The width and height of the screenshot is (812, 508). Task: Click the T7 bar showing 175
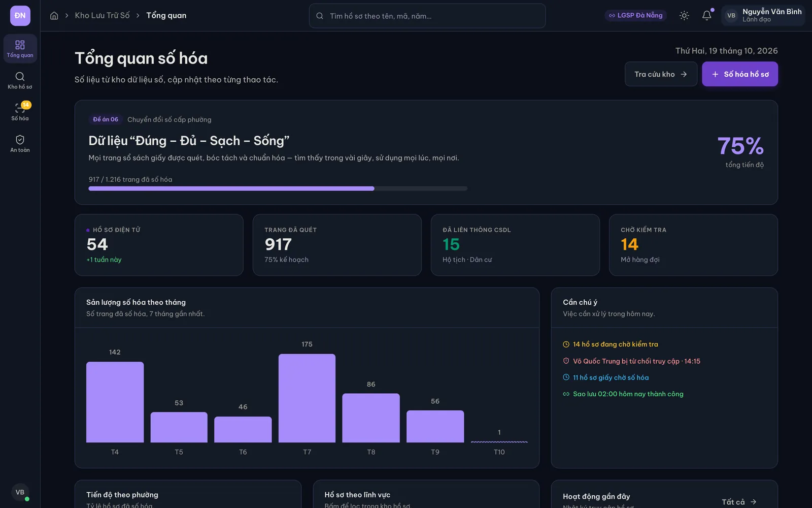tap(307, 398)
